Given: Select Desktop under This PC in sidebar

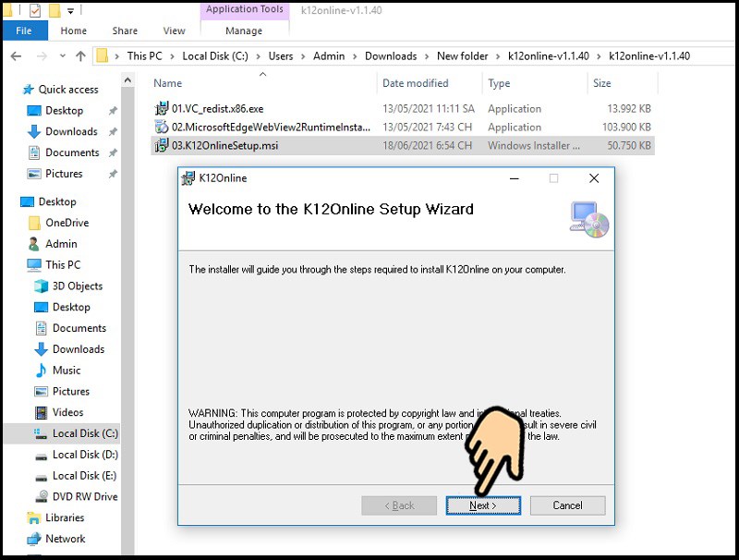Looking at the screenshot, I should [71, 308].
